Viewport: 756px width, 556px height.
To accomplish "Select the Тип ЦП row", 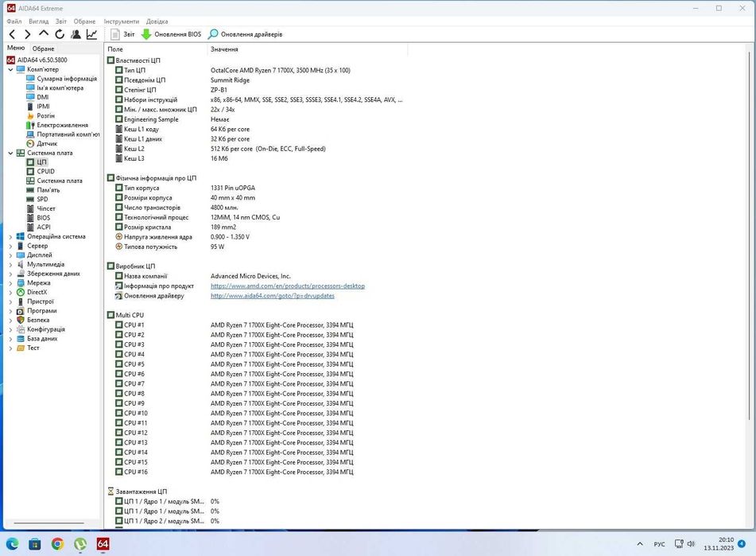I will (255, 71).
